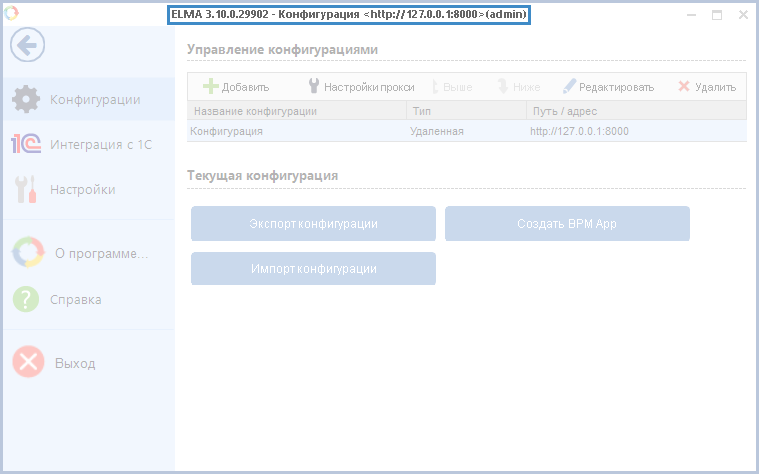Click the ELMA logo in title bar

click(x=11, y=13)
